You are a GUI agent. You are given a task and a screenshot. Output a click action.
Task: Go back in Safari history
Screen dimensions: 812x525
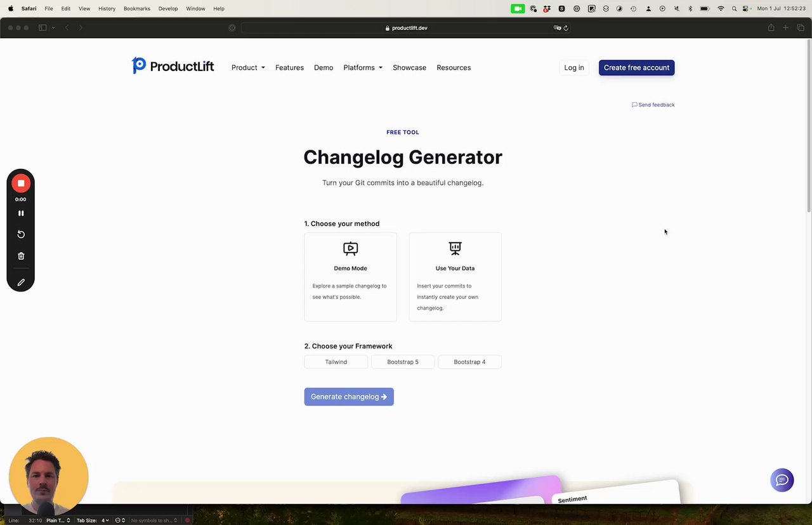click(67, 28)
